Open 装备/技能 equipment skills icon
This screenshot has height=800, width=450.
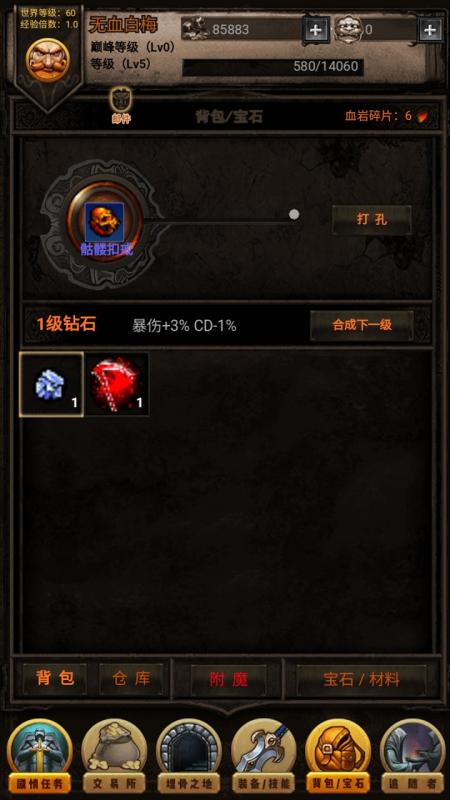pyautogui.click(x=263, y=756)
